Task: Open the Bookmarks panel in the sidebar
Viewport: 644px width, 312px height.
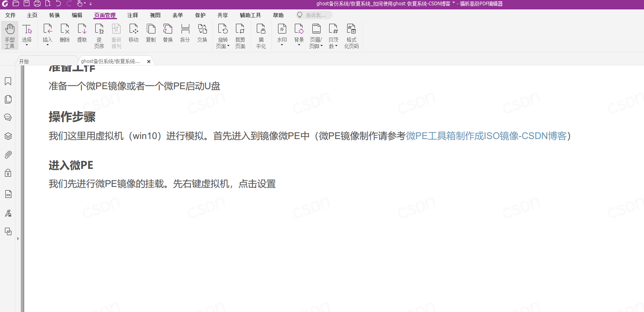Action: (8, 81)
